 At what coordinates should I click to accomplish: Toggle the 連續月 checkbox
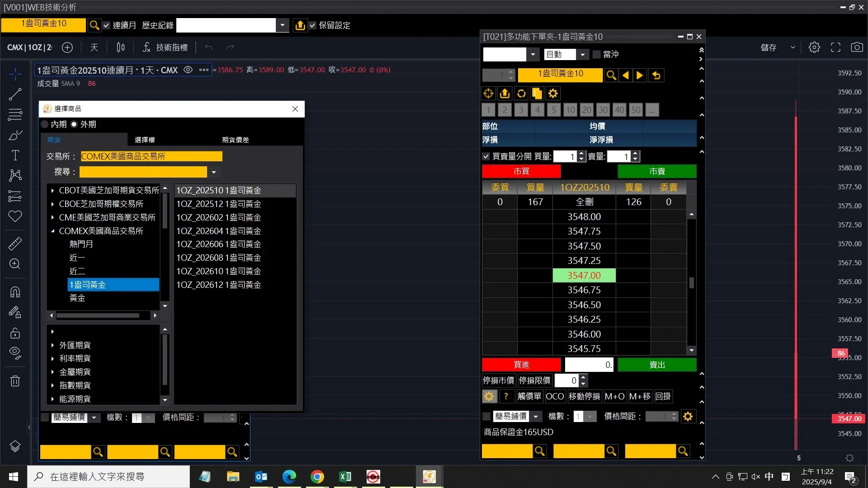point(106,25)
